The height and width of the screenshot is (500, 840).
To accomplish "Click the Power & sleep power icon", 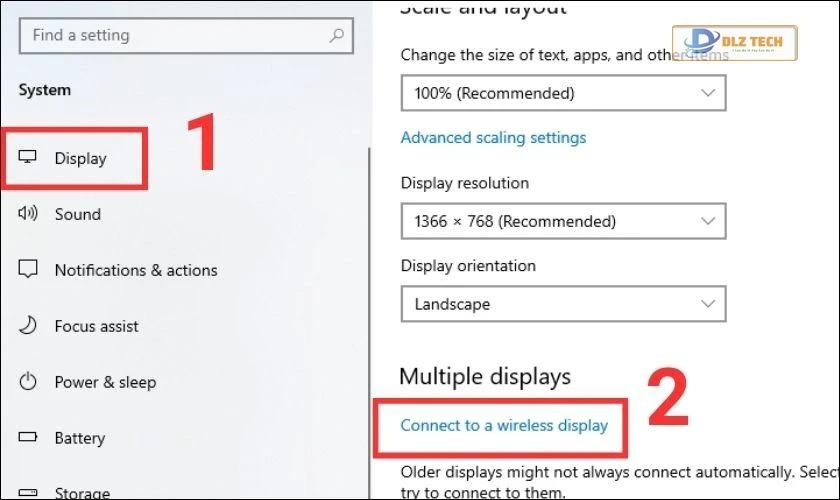I will [x=28, y=382].
